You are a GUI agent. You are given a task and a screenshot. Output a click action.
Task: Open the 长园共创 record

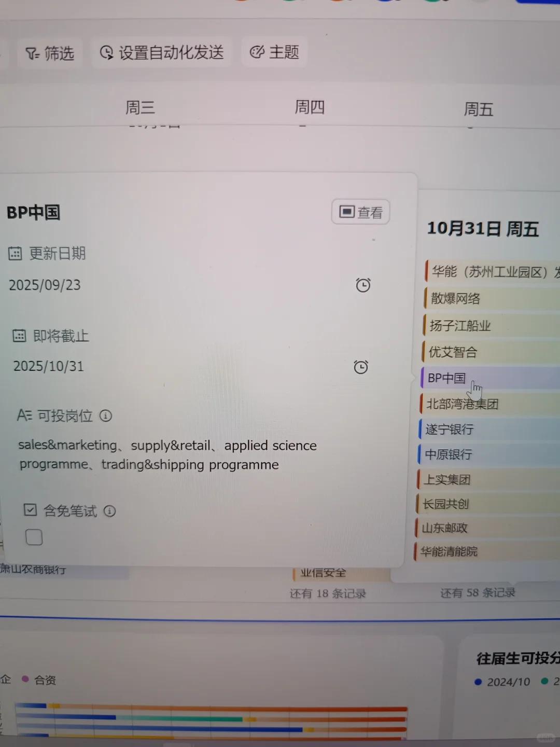[487, 504]
